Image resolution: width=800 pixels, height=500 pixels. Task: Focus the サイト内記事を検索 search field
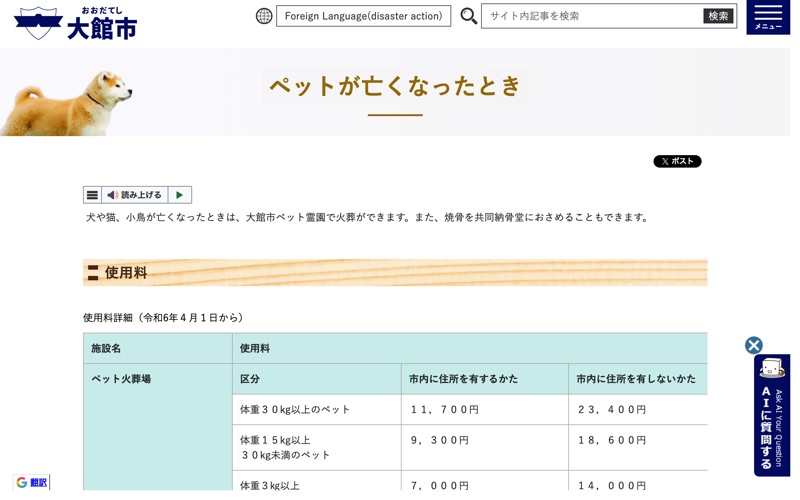coord(592,16)
